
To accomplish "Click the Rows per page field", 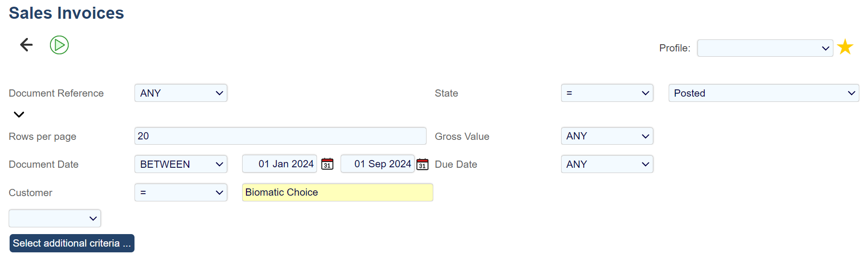I will (x=280, y=136).
